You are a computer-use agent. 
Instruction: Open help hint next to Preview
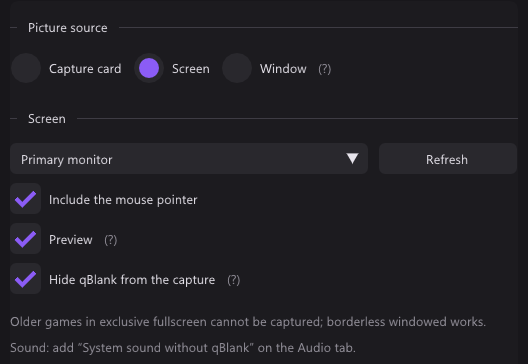click(x=110, y=240)
